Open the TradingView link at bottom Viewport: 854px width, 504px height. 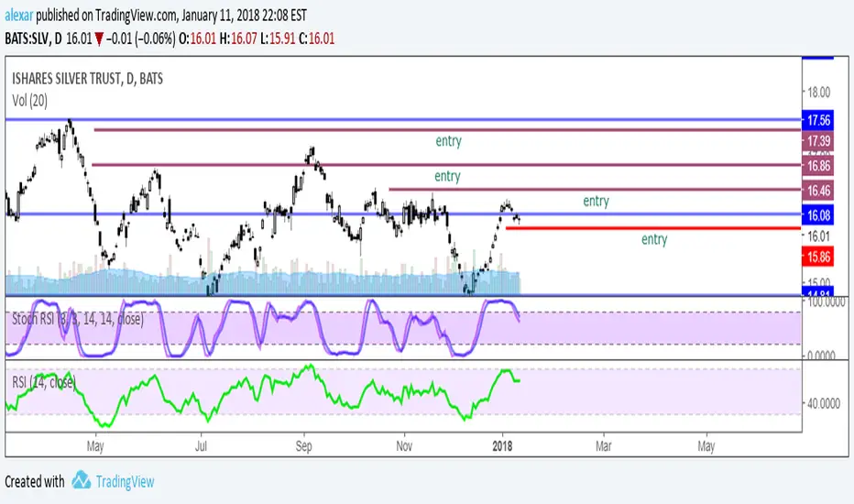click(126, 482)
